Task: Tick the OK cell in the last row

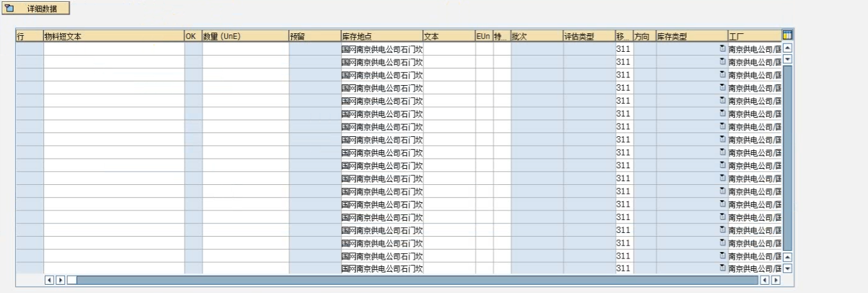Action: click(x=193, y=269)
